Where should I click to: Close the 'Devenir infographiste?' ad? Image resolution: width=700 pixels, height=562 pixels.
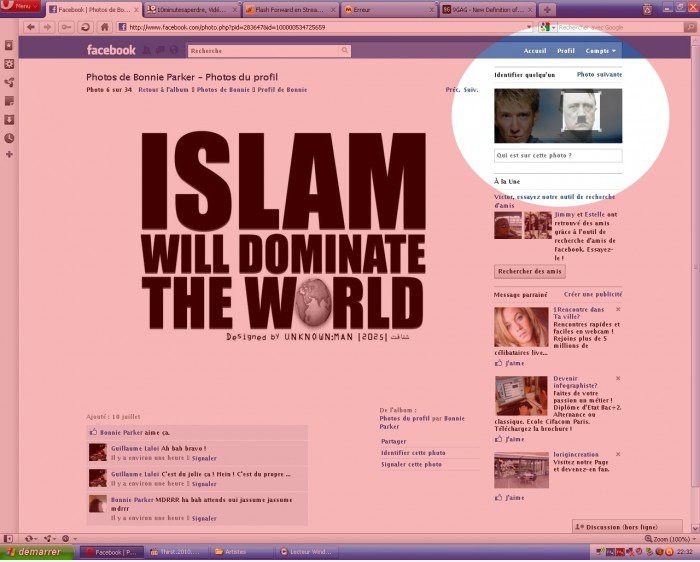(x=618, y=379)
